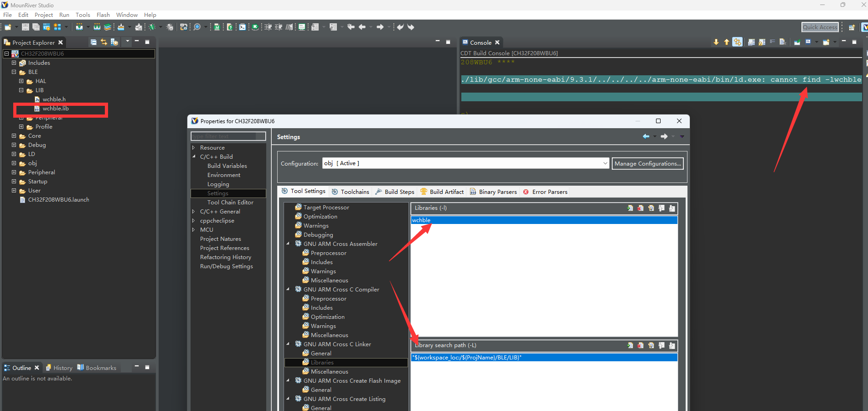The width and height of the screenshot is (868, 411).
Task: Toggle Link with Editor in Project Explorer
Action: coord(104,42)
